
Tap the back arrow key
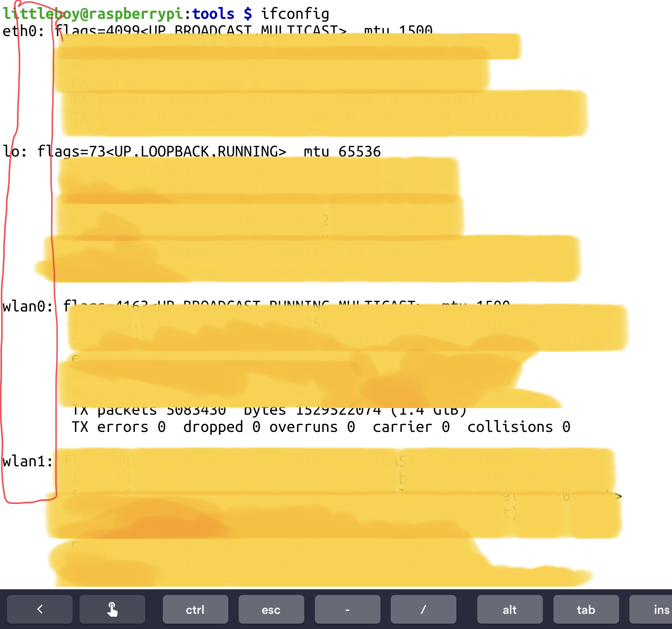(x=40, y=609)
